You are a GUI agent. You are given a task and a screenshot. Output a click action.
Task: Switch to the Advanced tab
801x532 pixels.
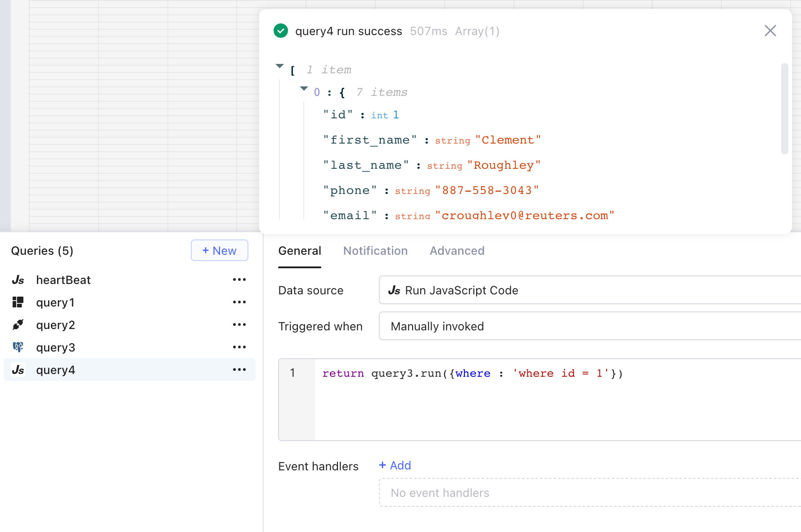[x=457, y=251]
